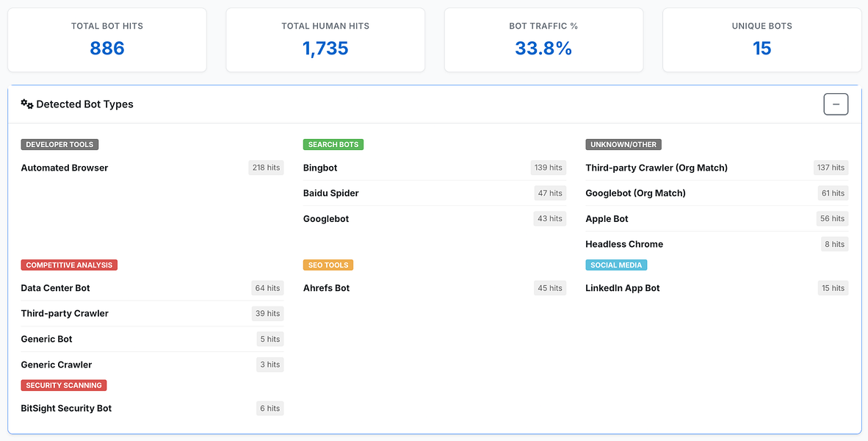868x441 pixels.
Task: Click the Bot Traffic % stat card
Action: click(543, 40)
